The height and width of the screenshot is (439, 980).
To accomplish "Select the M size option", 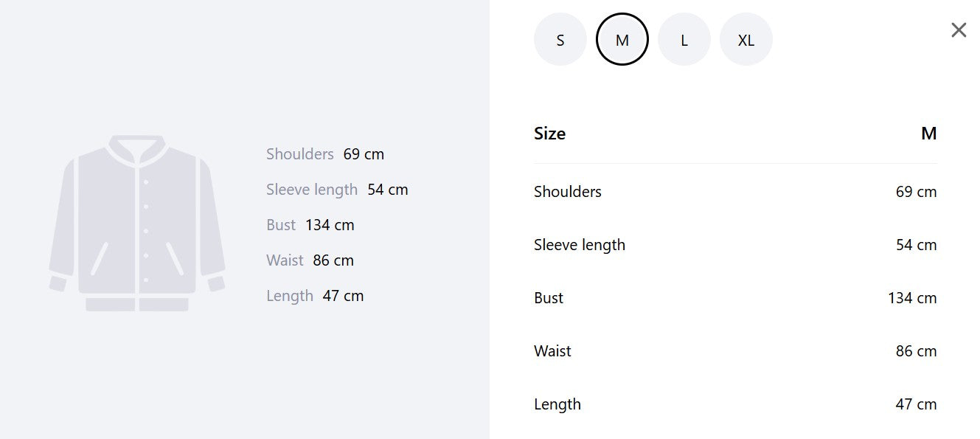I will [x=622, y=40].
